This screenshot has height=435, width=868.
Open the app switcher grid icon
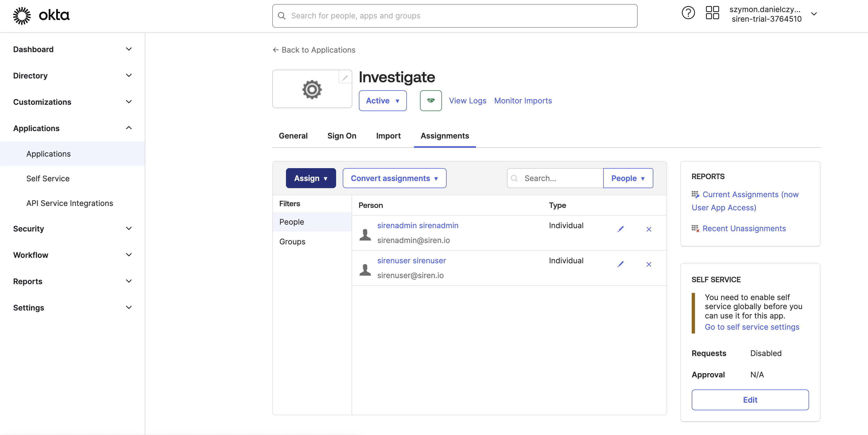click(x=712, y=12)
